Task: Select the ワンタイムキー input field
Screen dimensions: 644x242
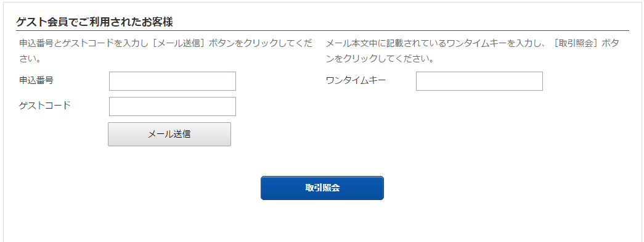Action: tap(479, 81)
